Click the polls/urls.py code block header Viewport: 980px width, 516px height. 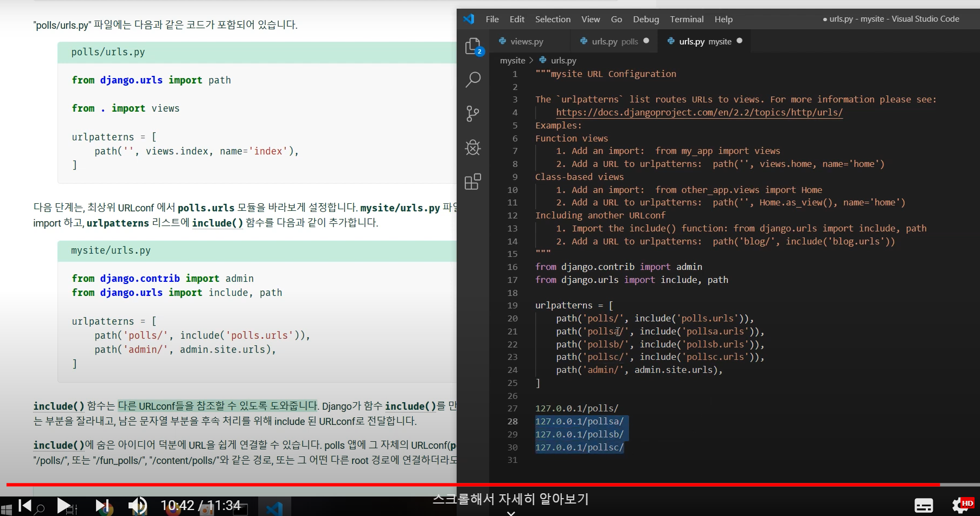click(x=257, y=52)
